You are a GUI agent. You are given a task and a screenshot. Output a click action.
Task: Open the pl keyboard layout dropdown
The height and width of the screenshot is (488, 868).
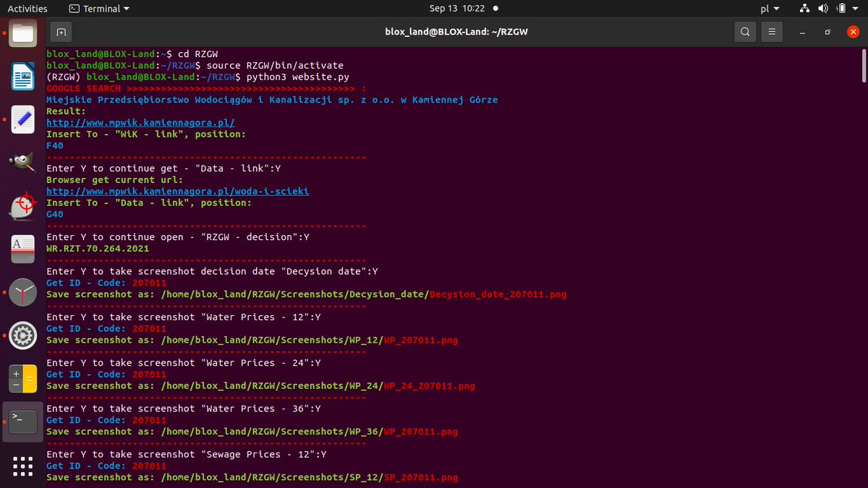coord(770,8)
